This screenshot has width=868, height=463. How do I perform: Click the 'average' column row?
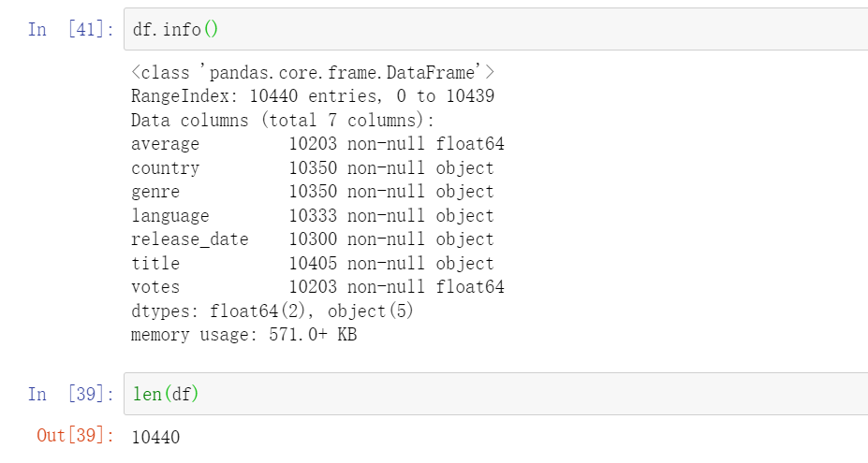317,144
